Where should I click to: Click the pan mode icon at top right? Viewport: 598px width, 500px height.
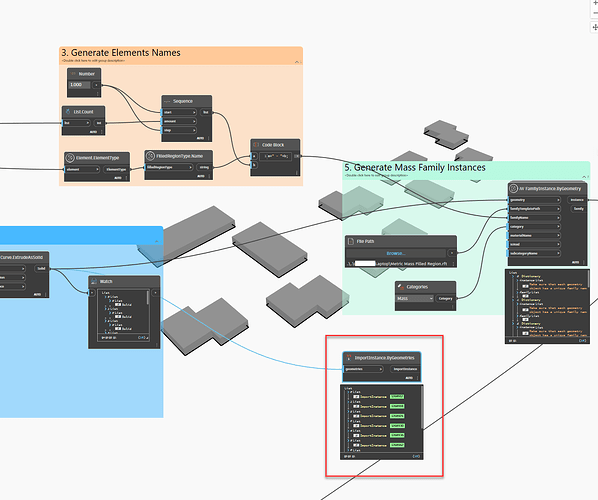(x=595, y=27)
